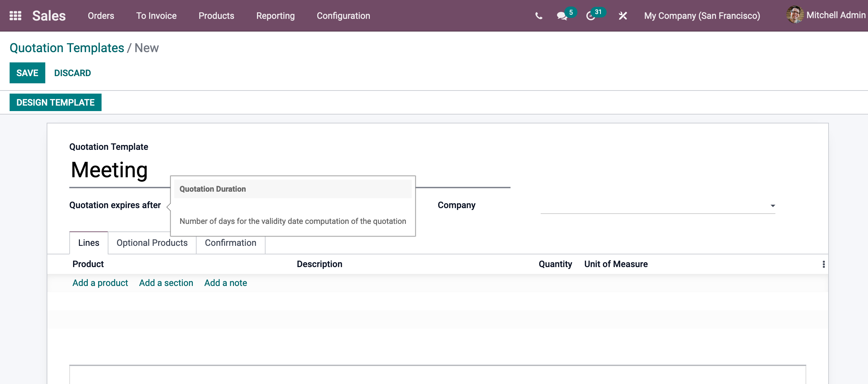Click the developer tools wrench icon
The width and height of the screenshot is (868, 384).
click(x=623, y=16)
